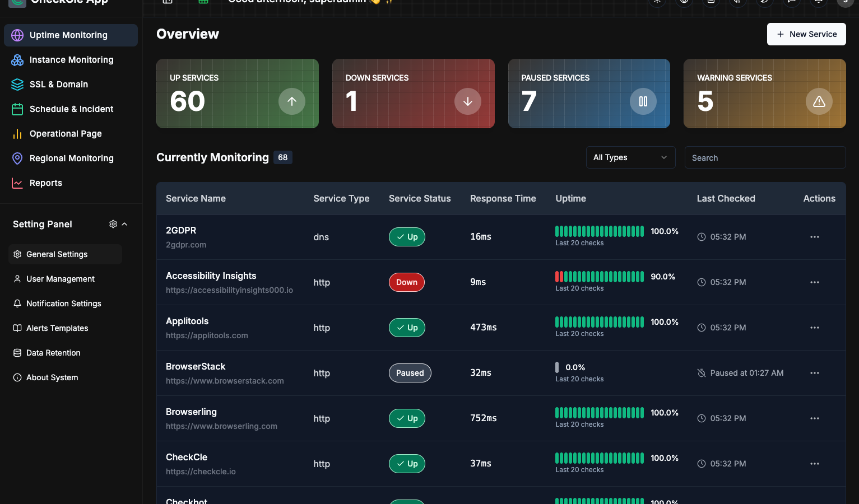Open the All Types filter dropdown
The width and height of the screenshot is (859, 504).
coord(631,157)
